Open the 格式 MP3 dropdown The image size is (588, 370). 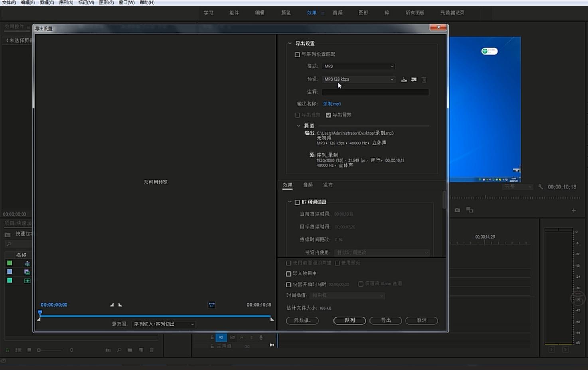pyautogui.click(x=358, y=66)
